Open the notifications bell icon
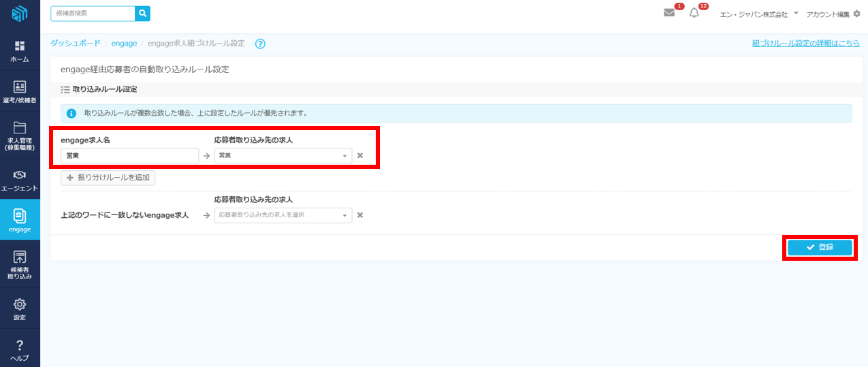This screenshot has height=367, width=868. tap(694, 13)
